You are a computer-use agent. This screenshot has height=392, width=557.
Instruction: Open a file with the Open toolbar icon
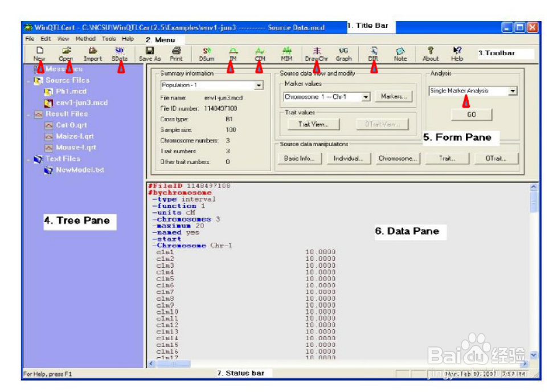[x=66, y=54]
